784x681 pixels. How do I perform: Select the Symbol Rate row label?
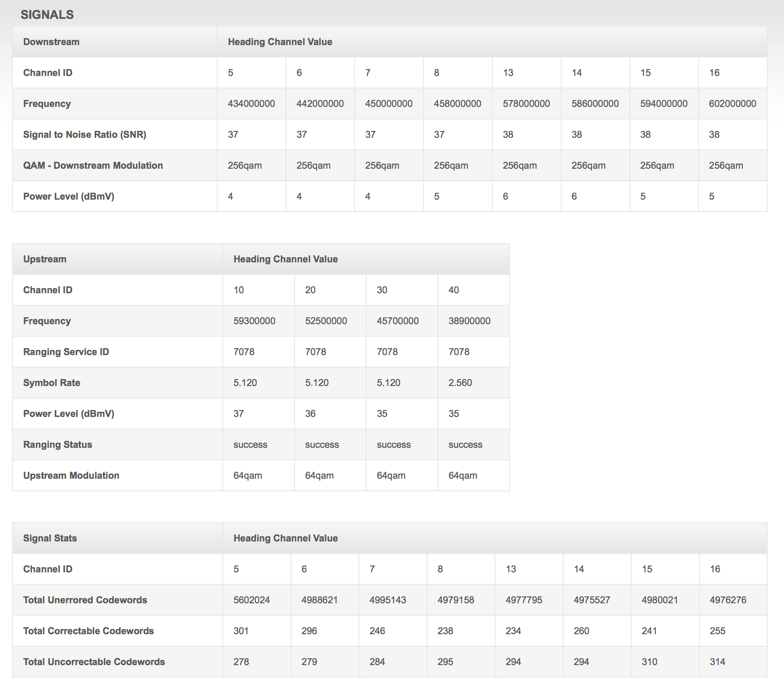52,383
